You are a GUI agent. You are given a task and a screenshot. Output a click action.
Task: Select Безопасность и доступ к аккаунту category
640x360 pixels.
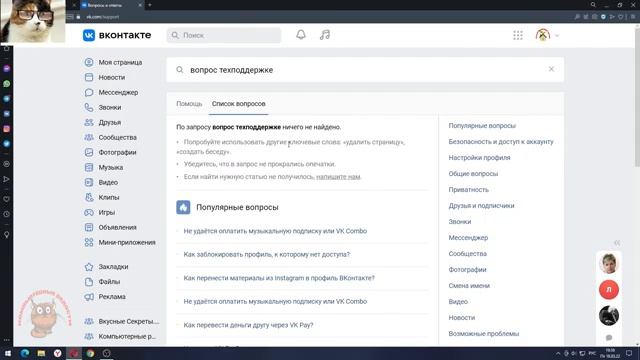(x=501, y=142)
